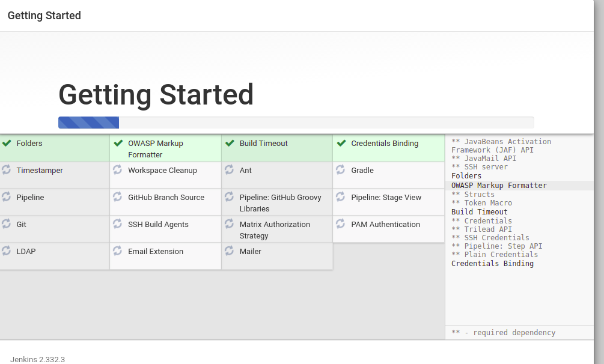This screenshot has height=364, width=604.
Task: Click the SSH Build Agents label
Action: point(158,224)
